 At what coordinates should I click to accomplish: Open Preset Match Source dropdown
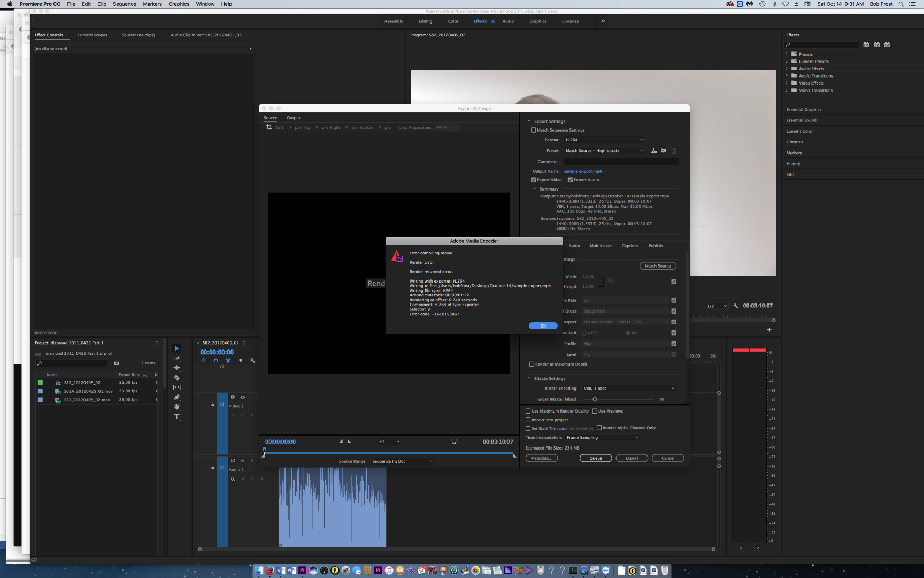coord(604,151)
